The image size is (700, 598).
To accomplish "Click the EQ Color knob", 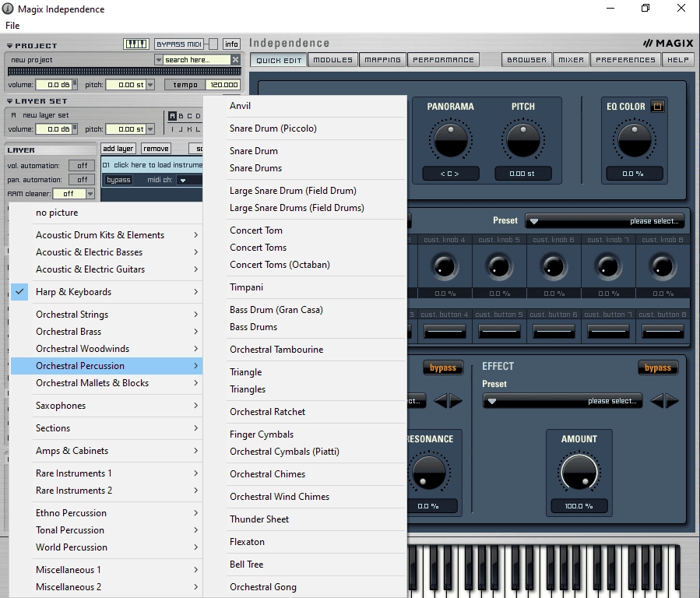I will 634,139.
